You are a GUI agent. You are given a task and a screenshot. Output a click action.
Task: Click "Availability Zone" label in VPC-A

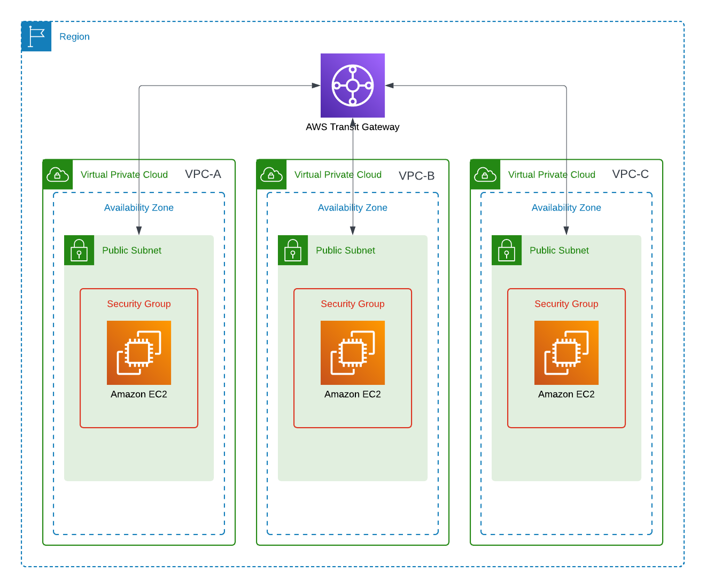(139, 208)
